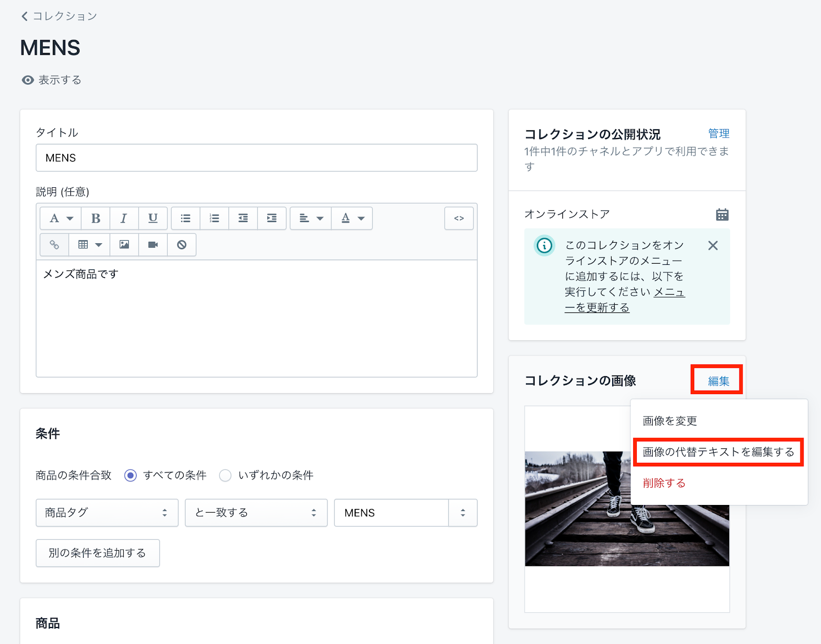The width and height of the screenshot is (821, 644).
Task: Open the insert table dropdown
Action: (89, 244)
